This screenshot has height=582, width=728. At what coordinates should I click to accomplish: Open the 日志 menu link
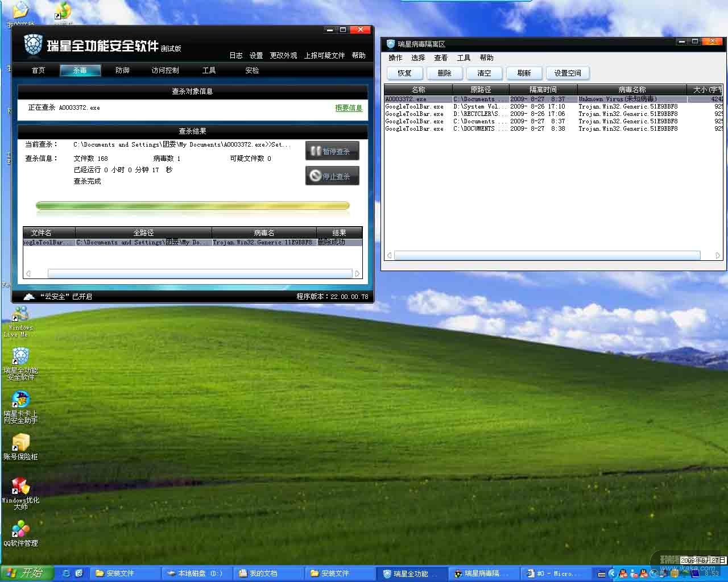click(x=236, y=56)
